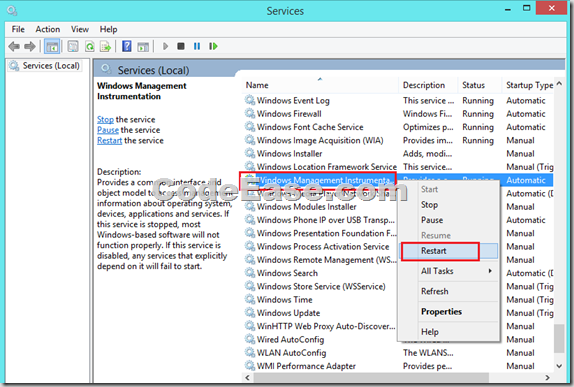Click the Pause Service toolbar icon
Screen dimensions: 574x387
pyautogui.click(x=197, y=46)
